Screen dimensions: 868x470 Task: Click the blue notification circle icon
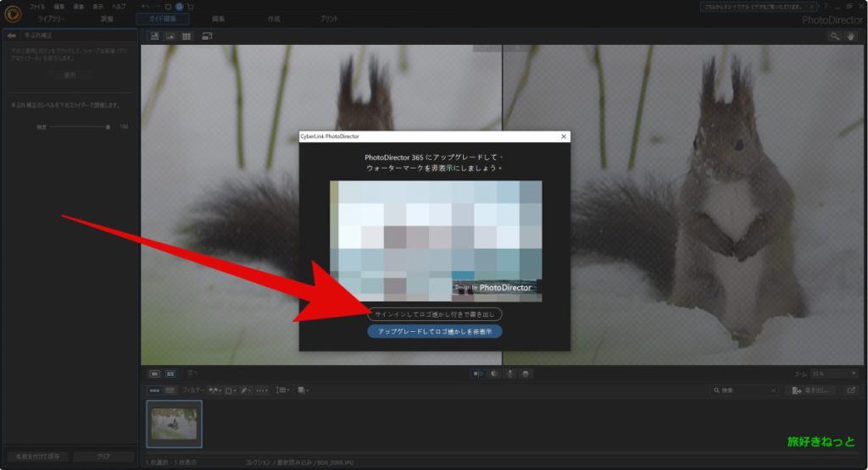[x=180, y=7]
